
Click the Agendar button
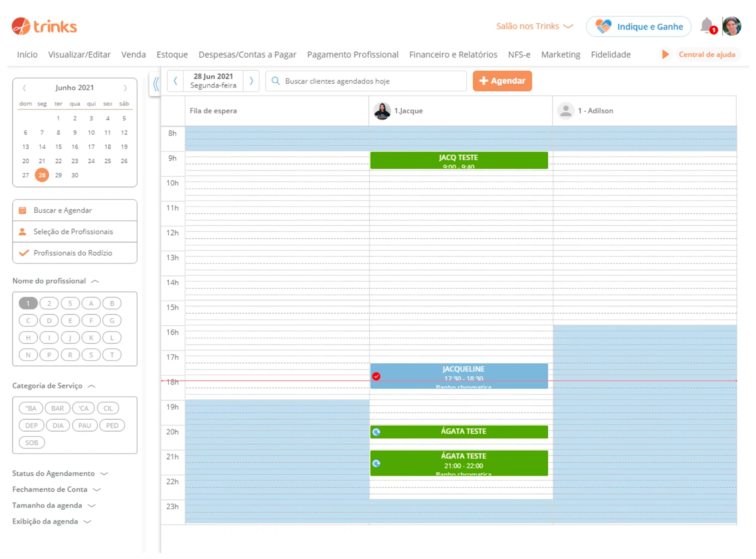coord(502,81)
